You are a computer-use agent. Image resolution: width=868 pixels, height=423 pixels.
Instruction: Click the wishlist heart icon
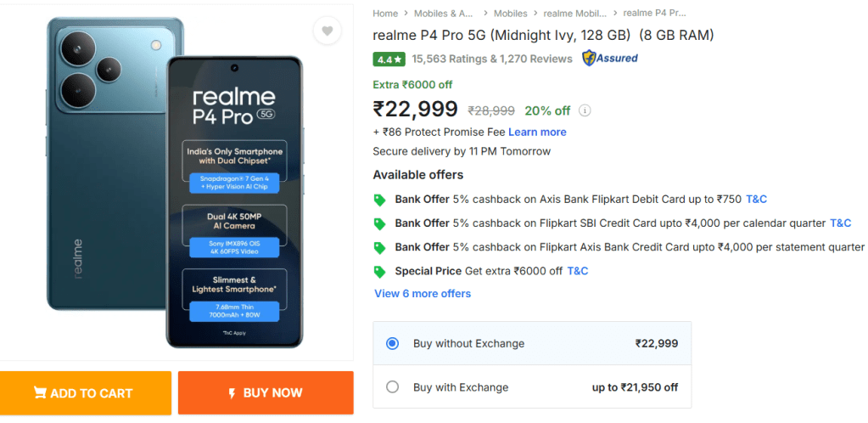point(327,32)
